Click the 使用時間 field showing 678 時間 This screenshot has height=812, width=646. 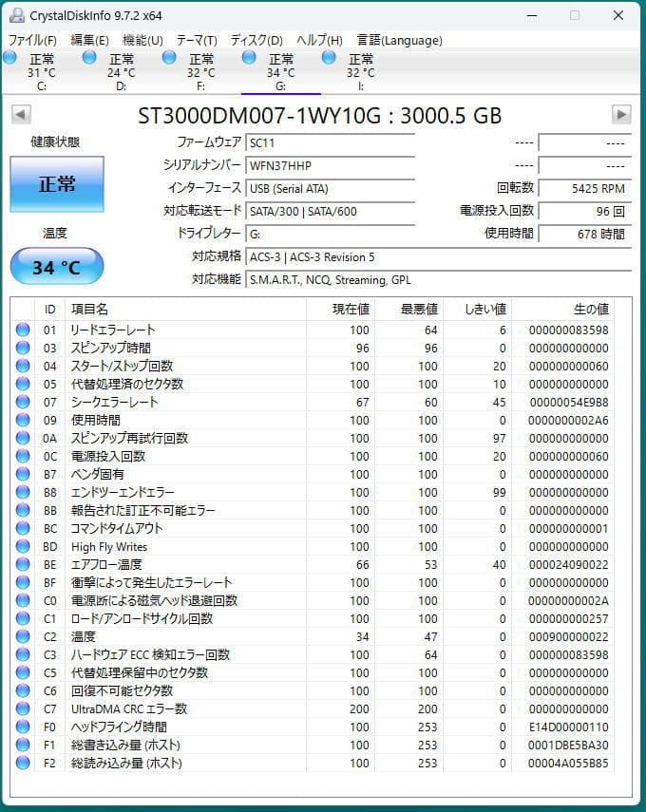coord(585,234)
